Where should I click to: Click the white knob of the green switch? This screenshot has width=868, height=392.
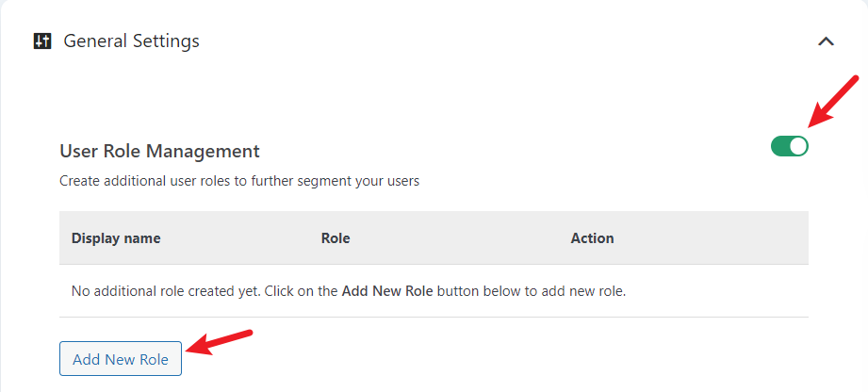click(798, 146)
